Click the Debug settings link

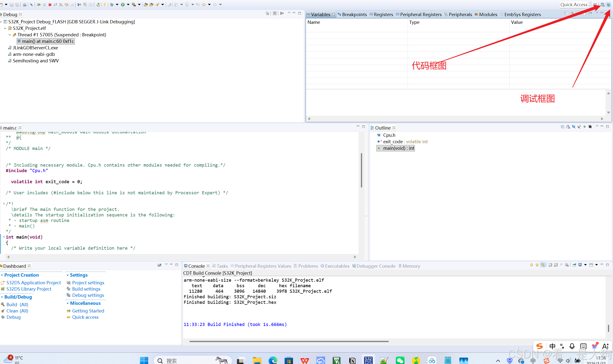[88, 295]
